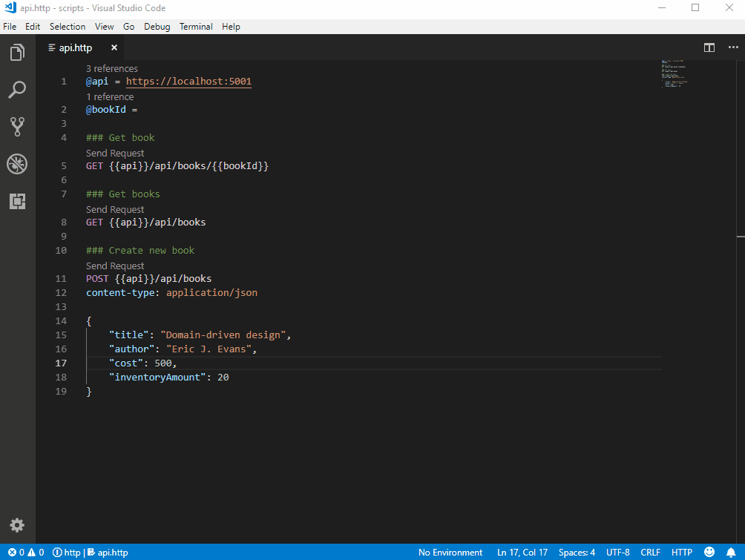Close the api.http tab

coord(114,47)
